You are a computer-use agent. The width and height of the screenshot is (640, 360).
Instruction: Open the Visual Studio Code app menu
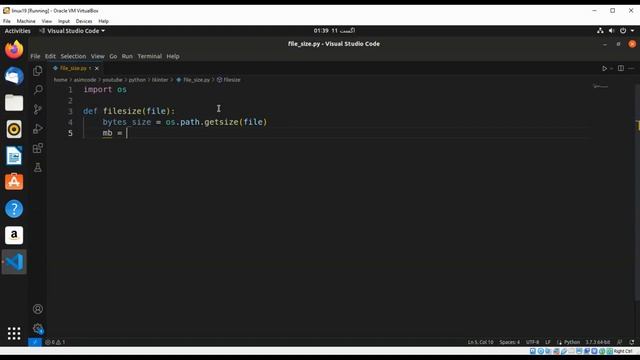click(72, 31)
